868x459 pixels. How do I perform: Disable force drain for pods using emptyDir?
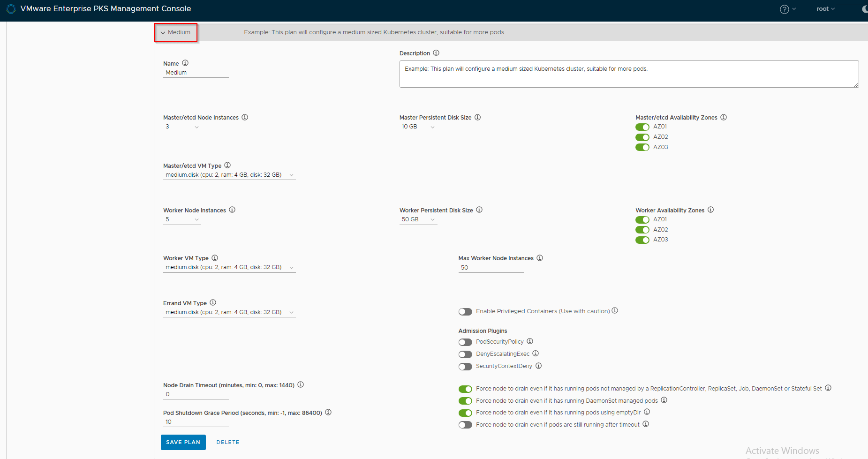[465, 413]
